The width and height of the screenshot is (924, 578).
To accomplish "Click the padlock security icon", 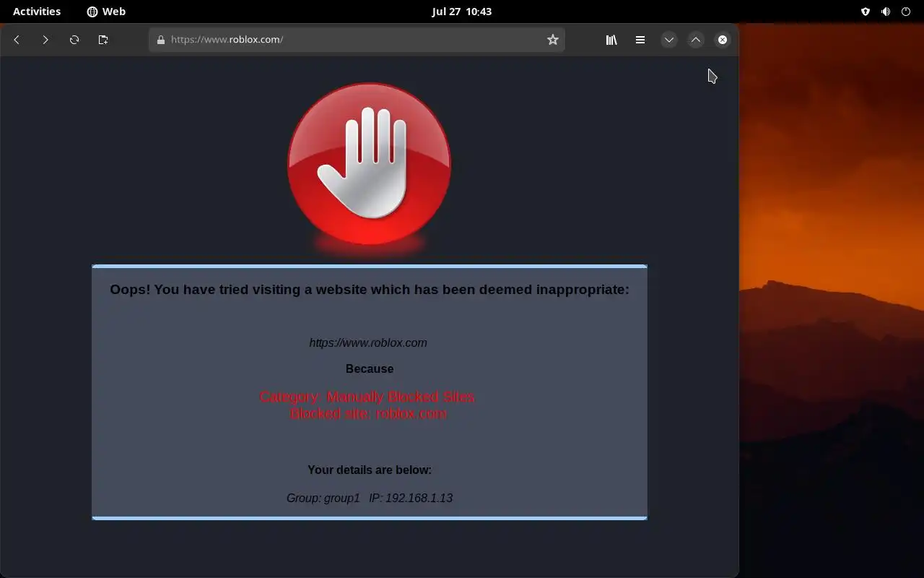I will (161, 40).
